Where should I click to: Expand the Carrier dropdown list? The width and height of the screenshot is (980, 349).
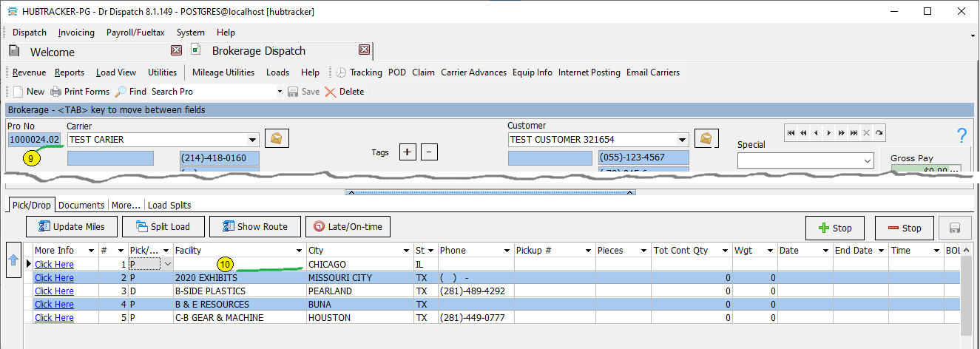pos(253,140)
